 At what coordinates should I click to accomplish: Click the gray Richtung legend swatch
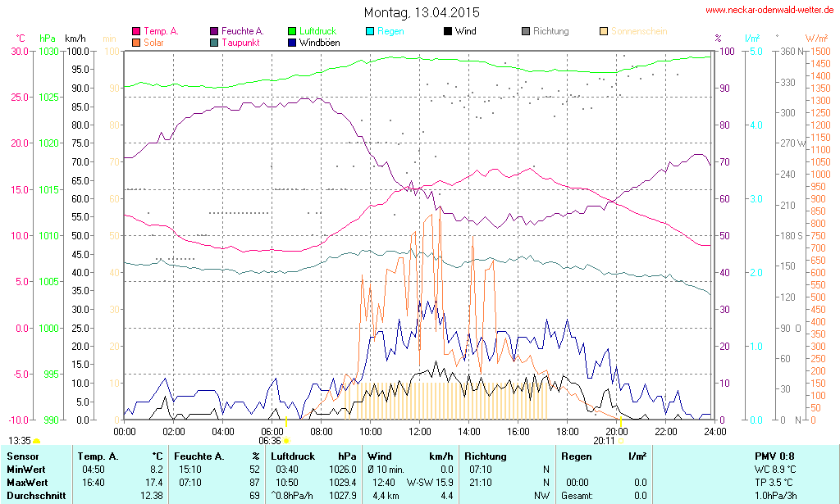pos(525,31)
